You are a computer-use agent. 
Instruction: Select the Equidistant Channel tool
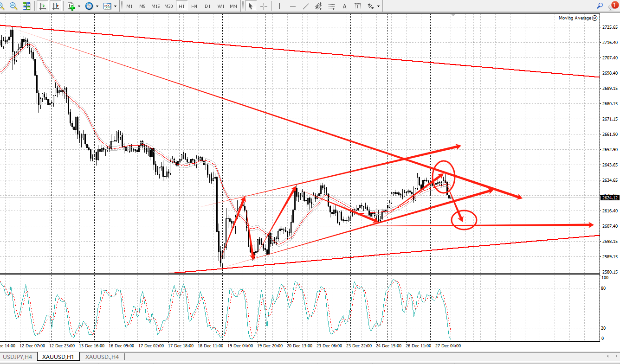point(318,6)
